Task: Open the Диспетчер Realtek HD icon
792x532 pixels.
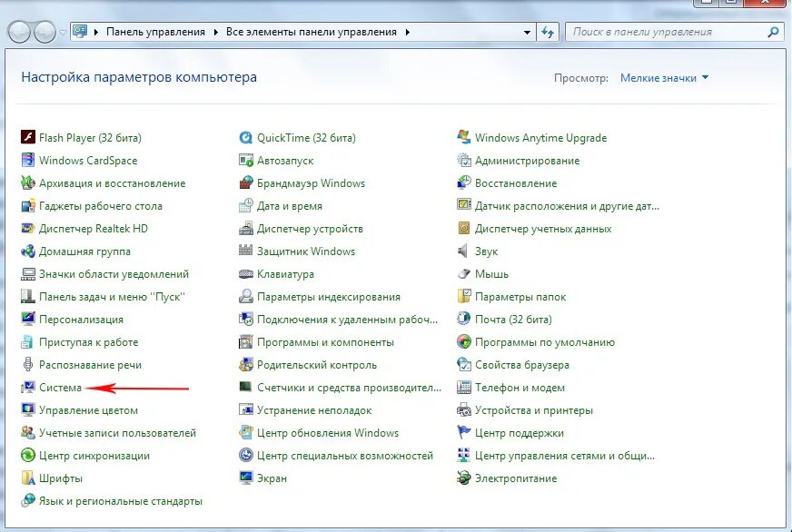Action: 28,228
